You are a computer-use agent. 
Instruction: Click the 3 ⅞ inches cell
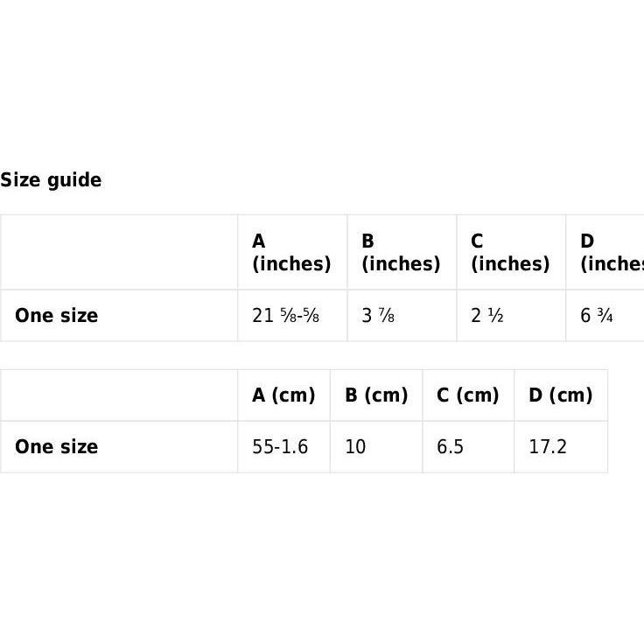[x=402, y=315]
